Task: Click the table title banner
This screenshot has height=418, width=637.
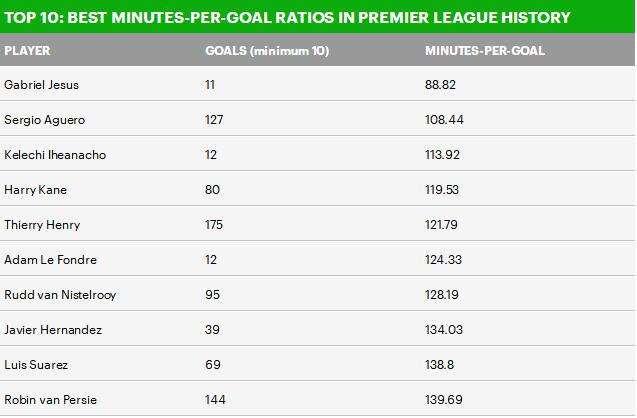Action: point(288,17)
